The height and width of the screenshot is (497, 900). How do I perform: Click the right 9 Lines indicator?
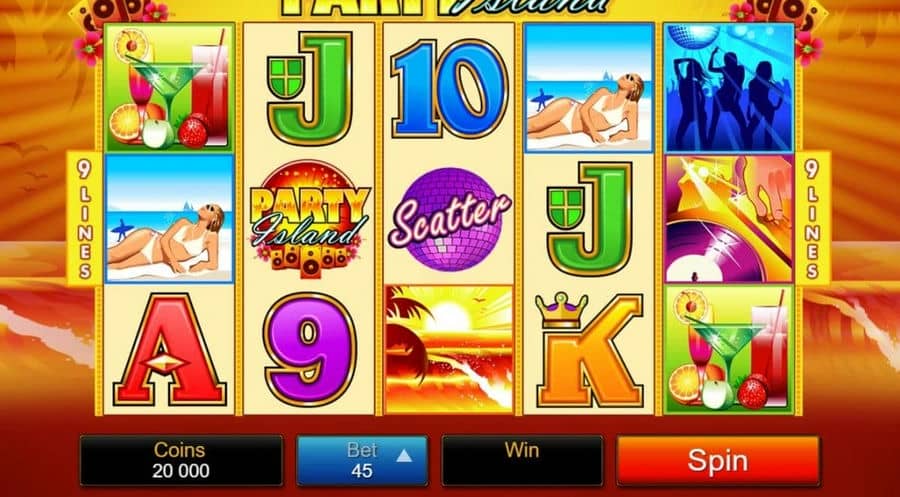pyautogui.click(x=812, y=219)
